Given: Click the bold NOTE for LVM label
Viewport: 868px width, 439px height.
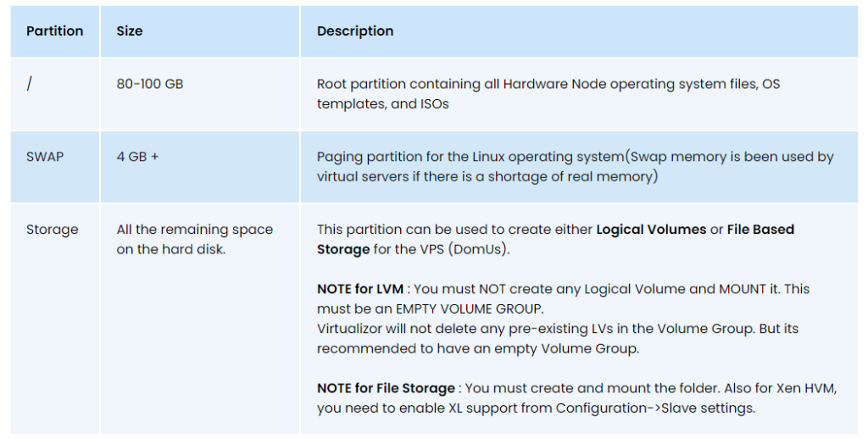Looking at the screenshot, I should (x=359, y=289).
